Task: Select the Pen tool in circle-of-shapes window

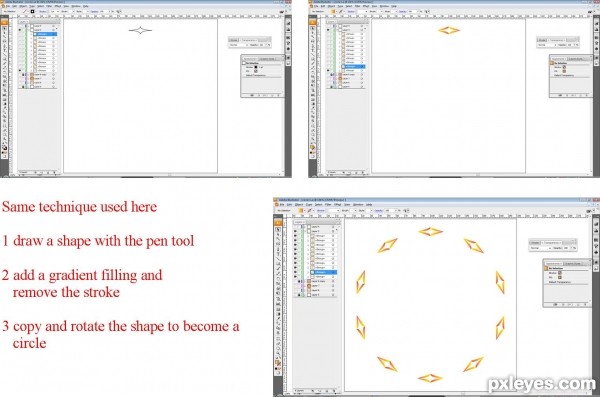Action: click(x=278, y=249)
